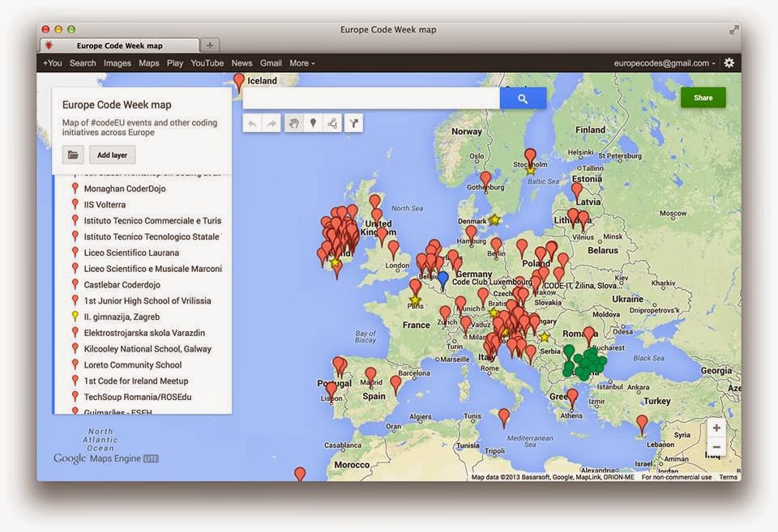Open the +You link

(52, 63)
